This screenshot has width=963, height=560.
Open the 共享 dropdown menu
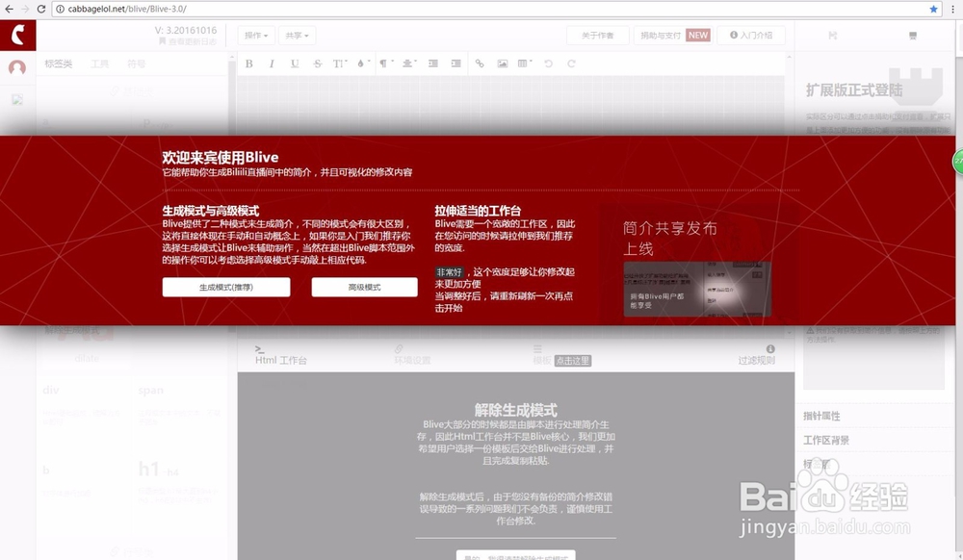pyautogui.click(x=298, y=36)
